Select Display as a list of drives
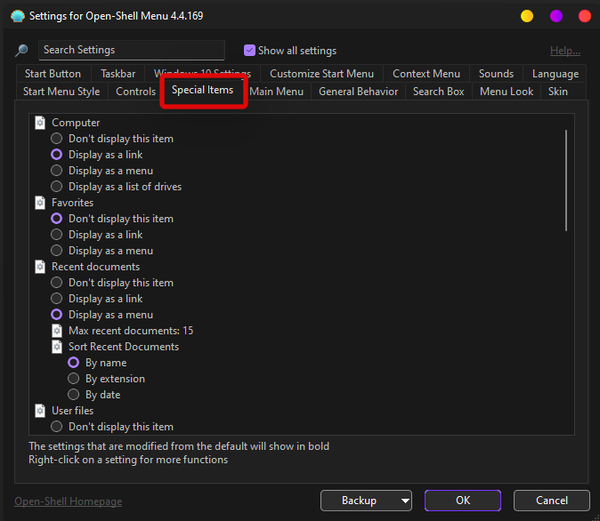 (57, 187)
